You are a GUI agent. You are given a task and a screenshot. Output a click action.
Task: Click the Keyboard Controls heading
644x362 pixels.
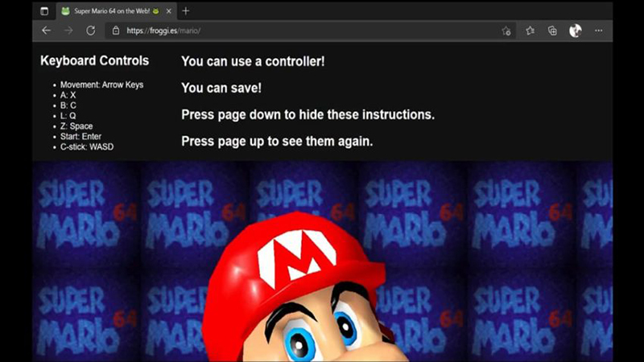[x=94, y=61]
